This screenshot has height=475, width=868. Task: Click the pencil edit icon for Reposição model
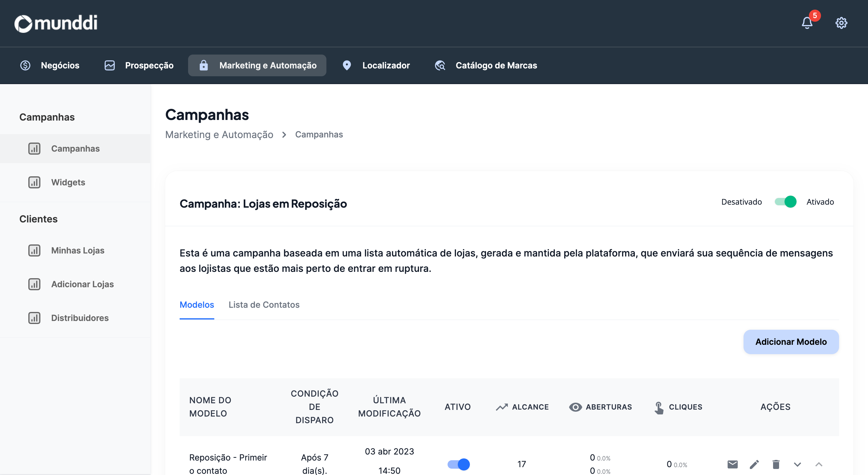(754, 464)
